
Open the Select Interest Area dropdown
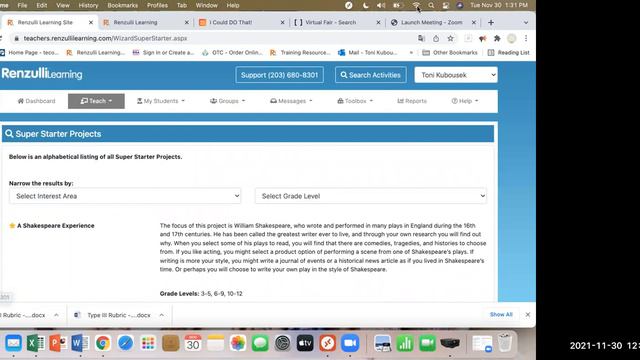[125, 196]
